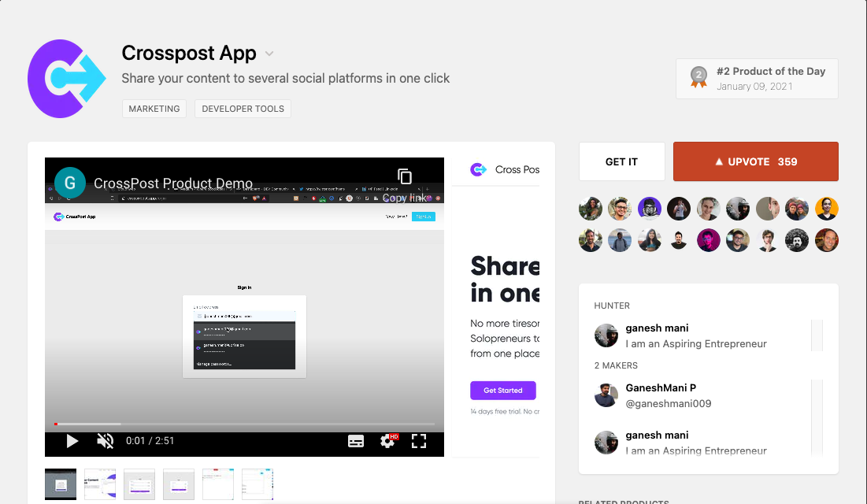Click the Copy link icon on video
Viewport: 867px width, 504px height.
point(405,176)
